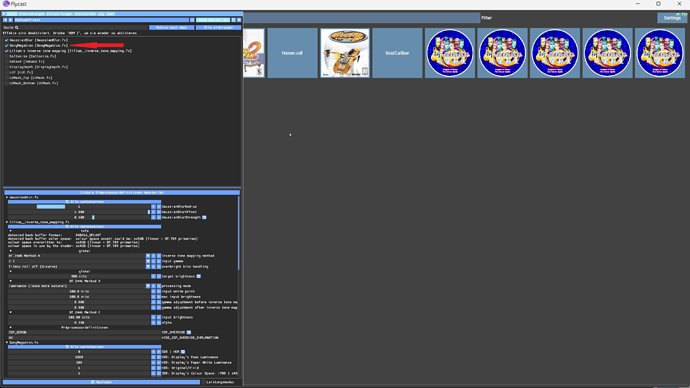Select the Hexen.cdi game tile
The height and width of the screenshot is (388, 690).
pyautogui.click(x=292, y=53)
